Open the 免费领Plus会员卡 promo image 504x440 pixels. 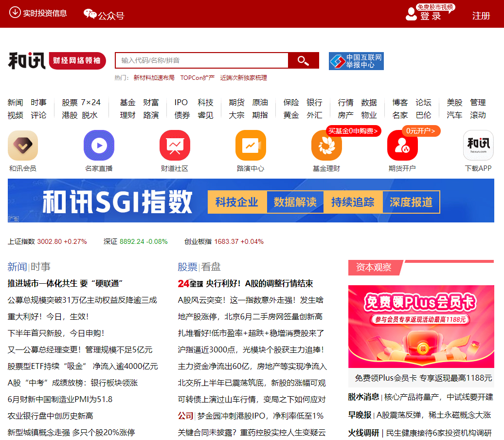[421, 327]
